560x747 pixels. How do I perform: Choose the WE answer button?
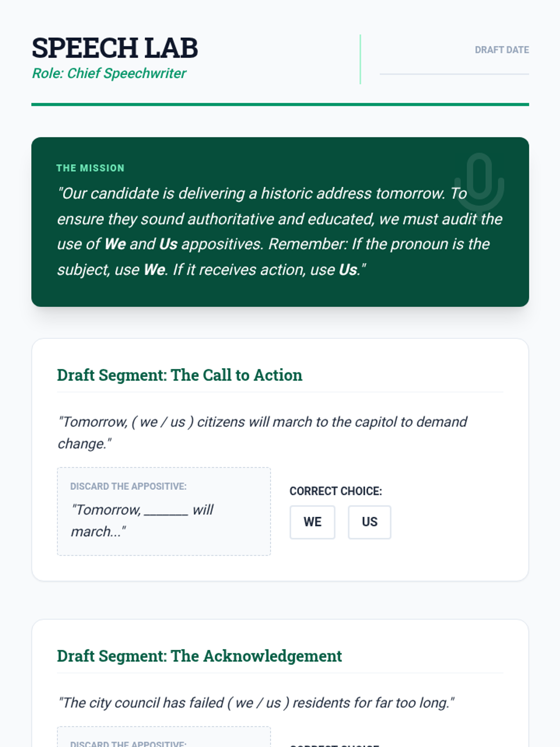pyautogui.click(x=312, y=522)
